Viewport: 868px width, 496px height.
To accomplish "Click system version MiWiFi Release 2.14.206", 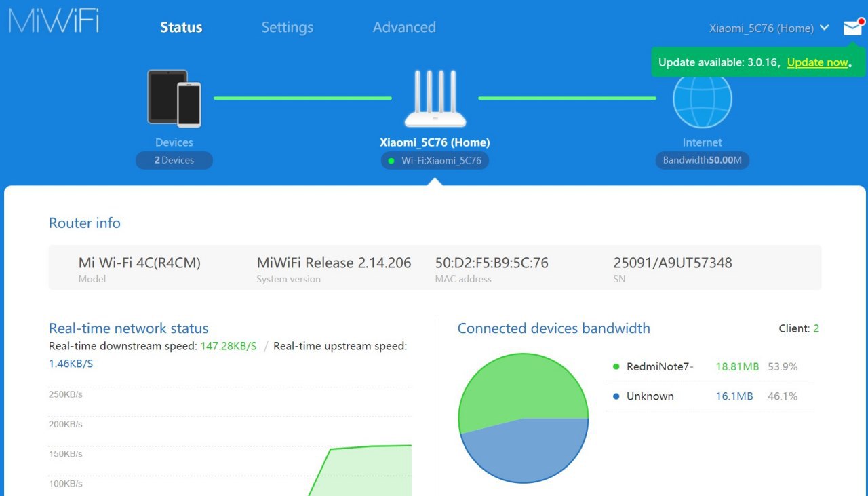I will 334,263.
